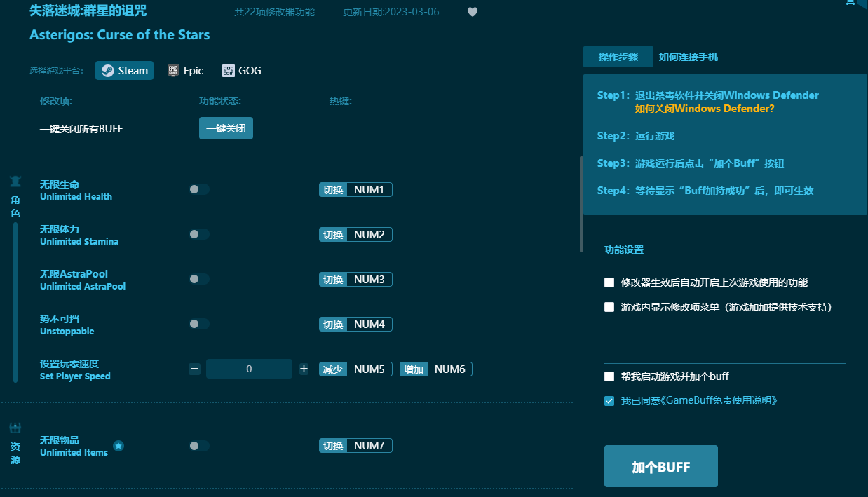Image resolution: width=868 pixels, height=497 pixels.
Task: Click NUM1 hotkey for Unlimited Health
Action: (369, 190)
